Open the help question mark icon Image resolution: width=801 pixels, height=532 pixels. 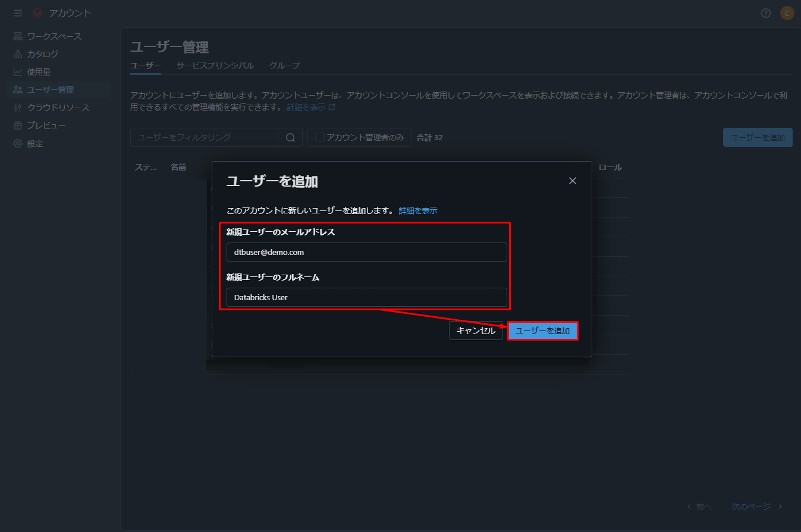pos(766,13)
